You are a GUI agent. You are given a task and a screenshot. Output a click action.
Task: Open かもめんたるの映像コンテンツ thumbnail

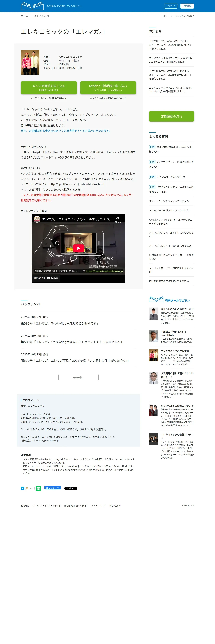point(153,410)
